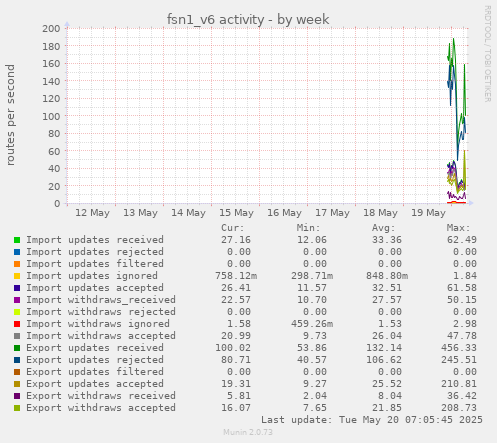Screen dimensions: 497x443
Task: Click the 'Max:' column header
Action: tap(459, 228)
